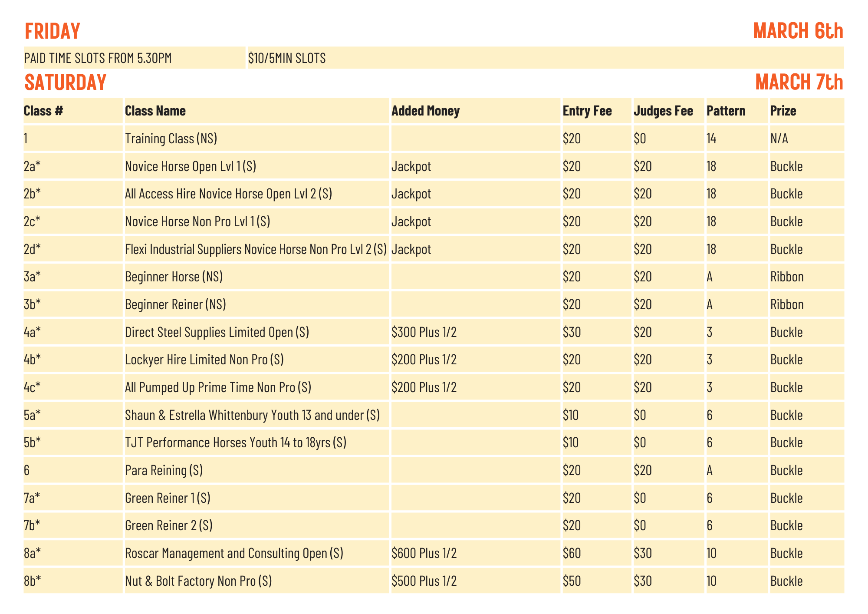Viewport: 868px width, 614px height.
Task: Click the Prize column header
Action: [x=783, y=111]
